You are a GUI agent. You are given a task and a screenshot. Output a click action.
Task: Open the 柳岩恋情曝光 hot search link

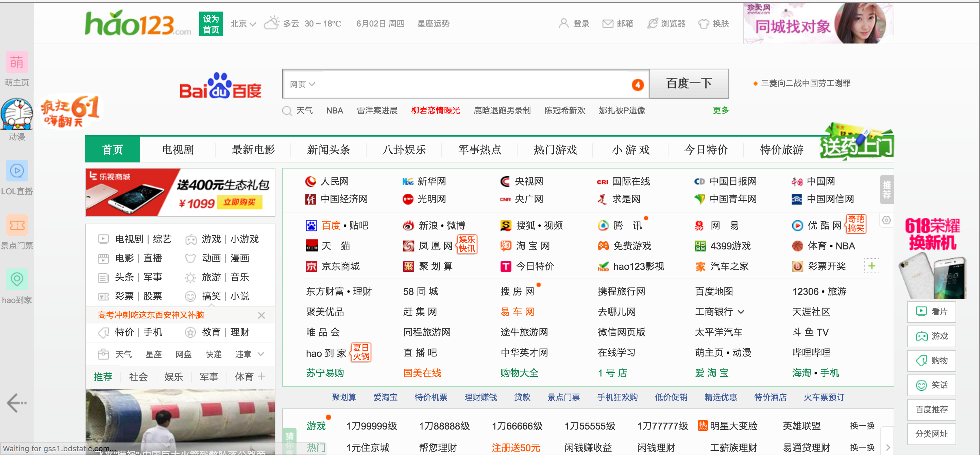(x=435, y=111)
